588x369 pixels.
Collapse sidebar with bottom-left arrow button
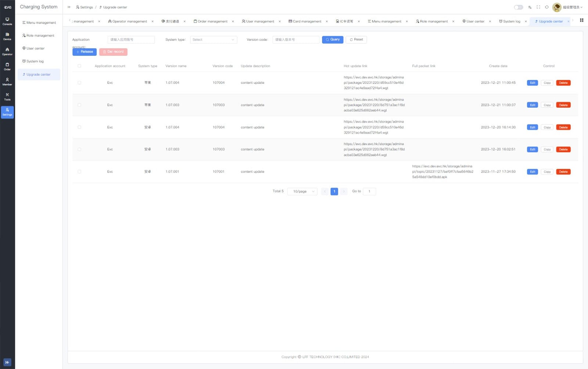click(x=7, y=362)
